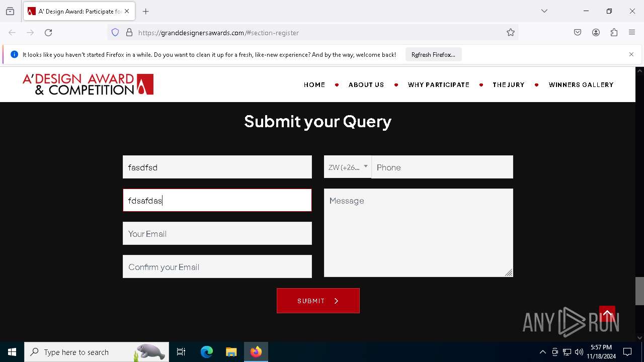Viewport: 644px width, 362px height.
Task: View site security padlock info
Action: 129,33
